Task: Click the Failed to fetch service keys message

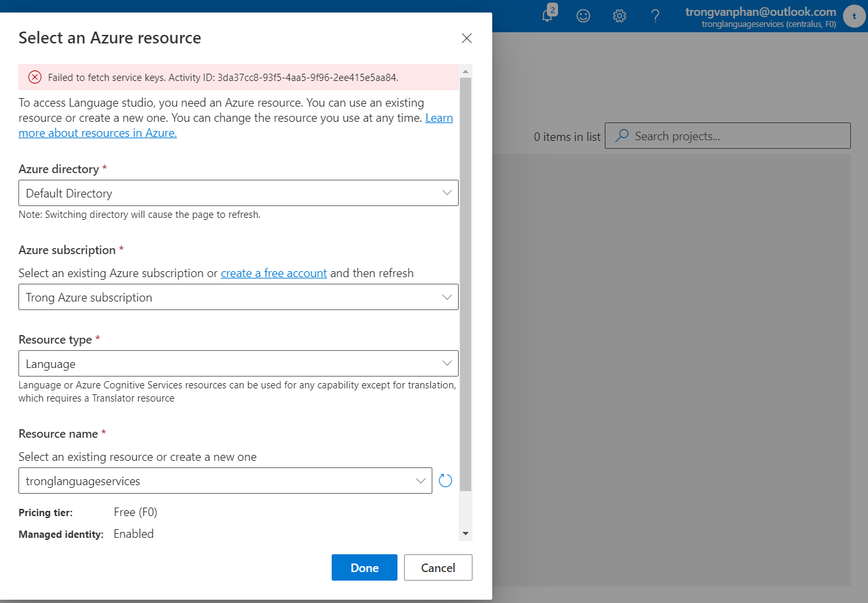Action: (x=223, y=77)
